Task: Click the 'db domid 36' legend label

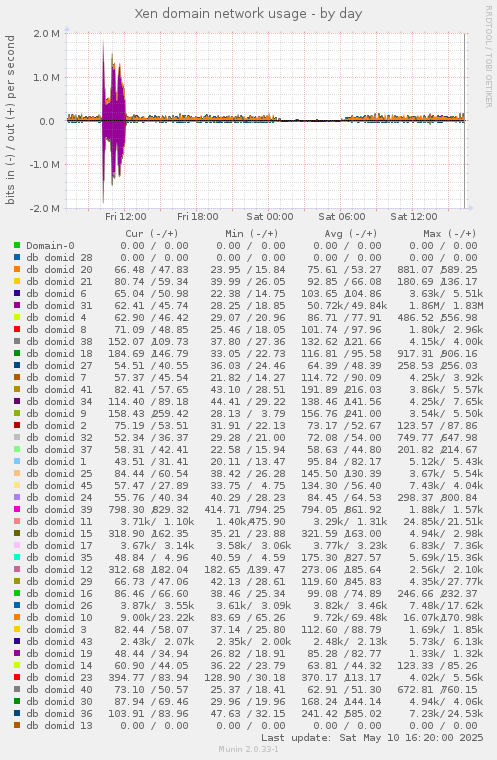Action: click(59, 713)
